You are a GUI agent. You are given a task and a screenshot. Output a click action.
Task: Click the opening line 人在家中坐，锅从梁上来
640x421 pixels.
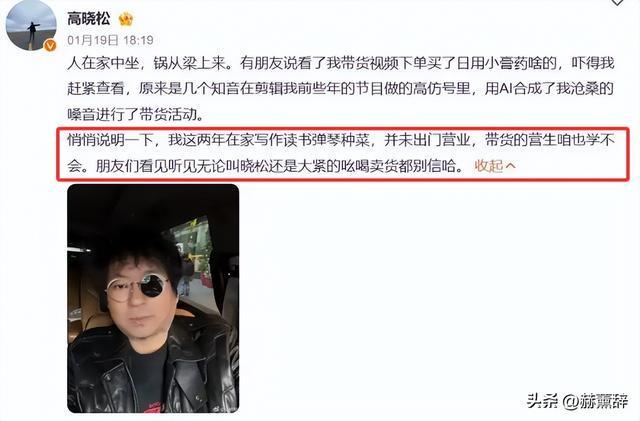pyautogui.click(x=147, y=63)
